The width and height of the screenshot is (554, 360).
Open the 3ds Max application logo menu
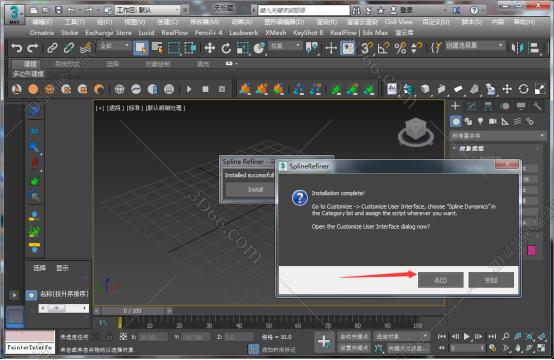(14, 13)
